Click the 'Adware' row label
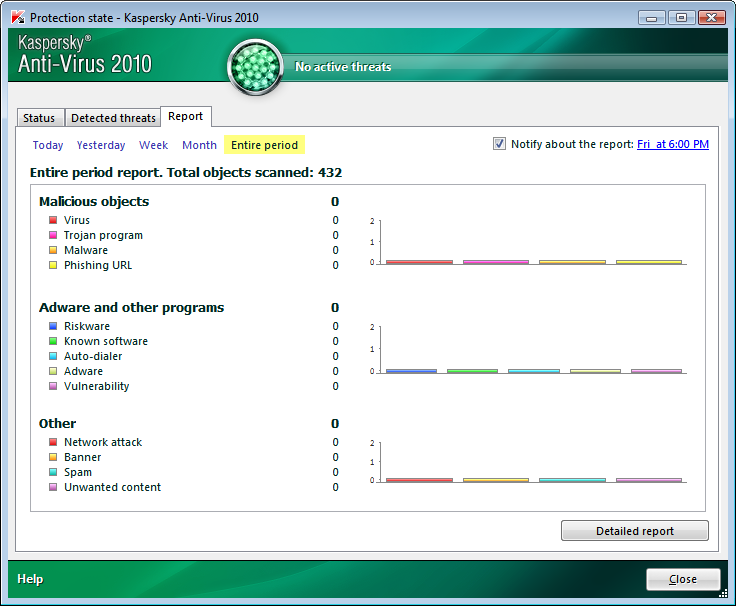 [x=83, y=371]
